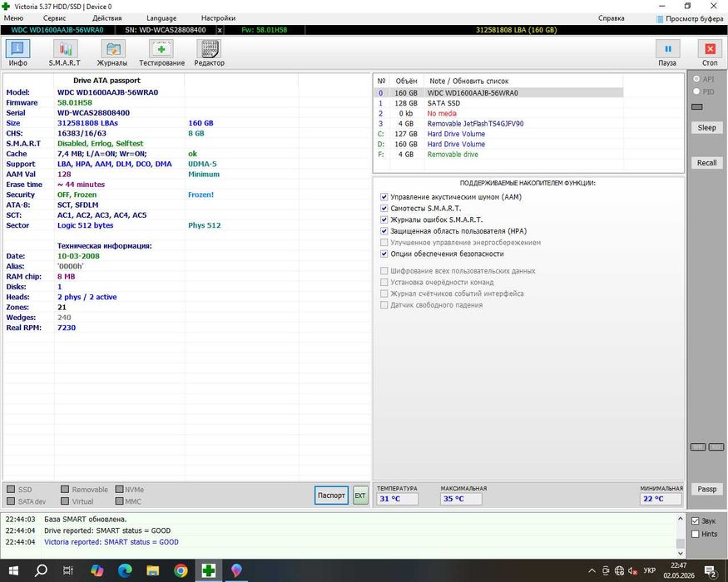The width and height of the screenshot is (728, 582).
Task: Select the API radio button
Action: pos(696,79)
